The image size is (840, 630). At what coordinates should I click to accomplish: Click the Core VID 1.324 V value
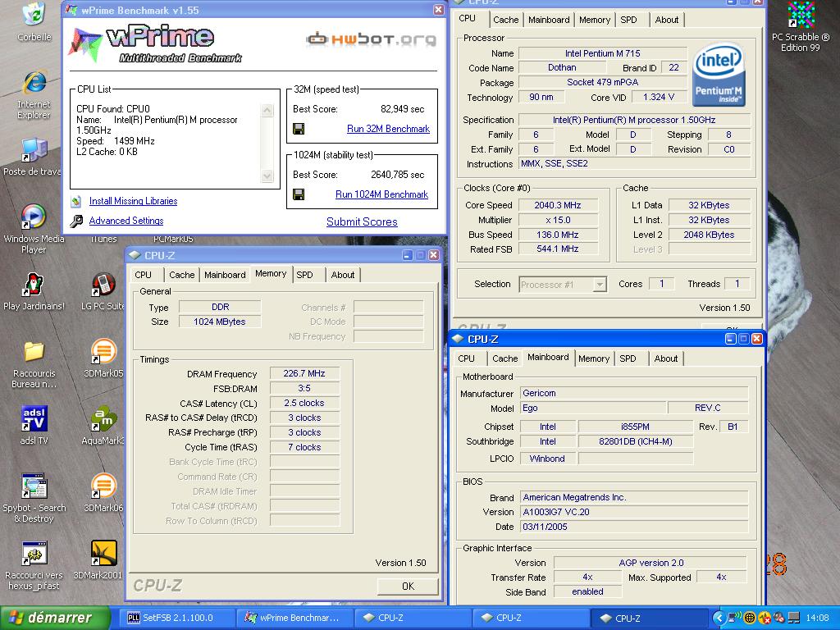(x=659, y=97)
